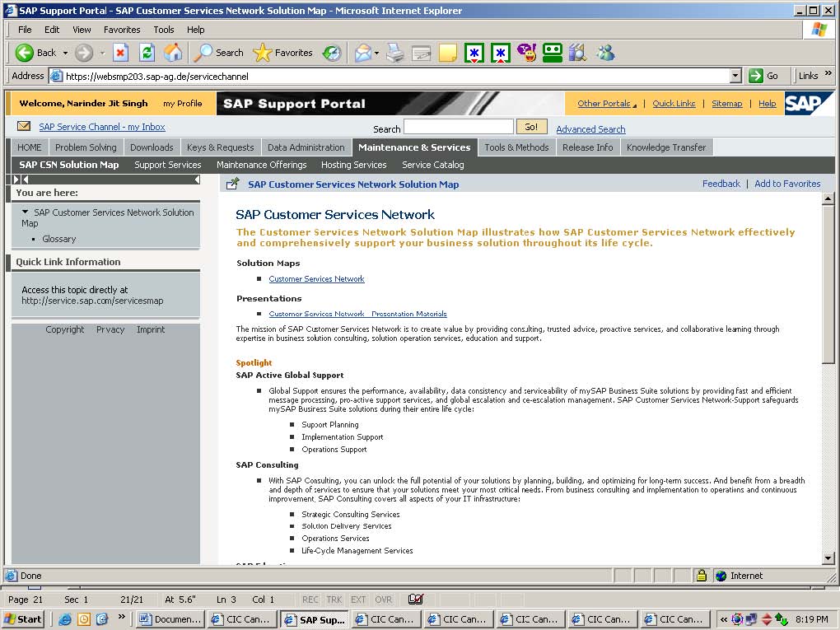
Task: Click the inbox envelope icon
Action: pyautogui.click(x=24, y=127)
